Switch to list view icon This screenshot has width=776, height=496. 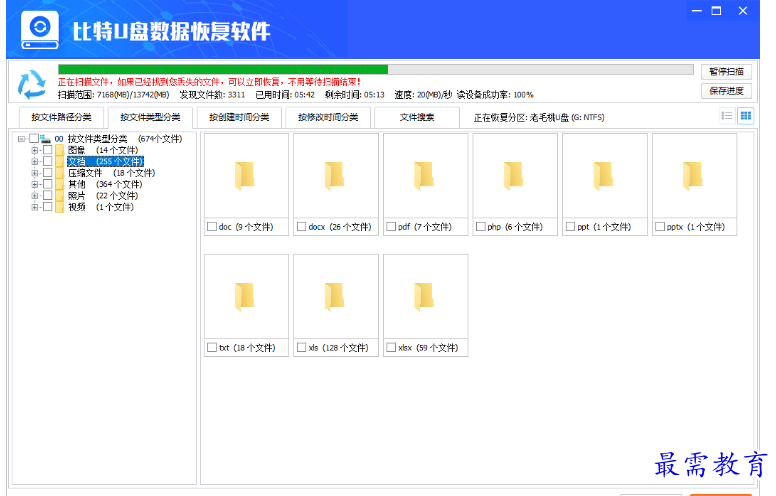click(727, 116)
